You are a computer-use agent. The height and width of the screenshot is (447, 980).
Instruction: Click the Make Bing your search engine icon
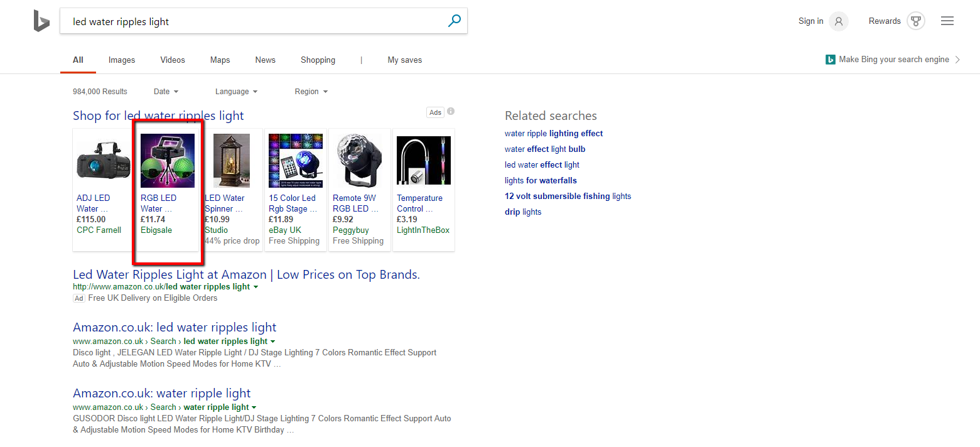click(x=830, y=60)
